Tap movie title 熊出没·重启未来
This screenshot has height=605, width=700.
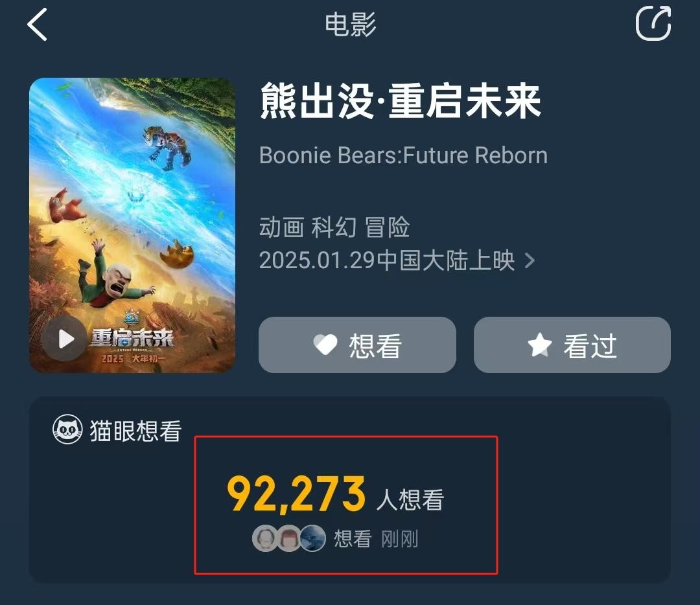point(401,101)
